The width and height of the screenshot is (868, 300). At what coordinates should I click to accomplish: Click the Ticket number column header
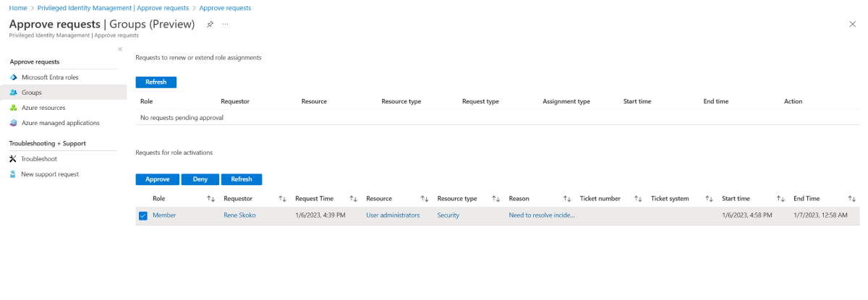[x=600, y=199]
